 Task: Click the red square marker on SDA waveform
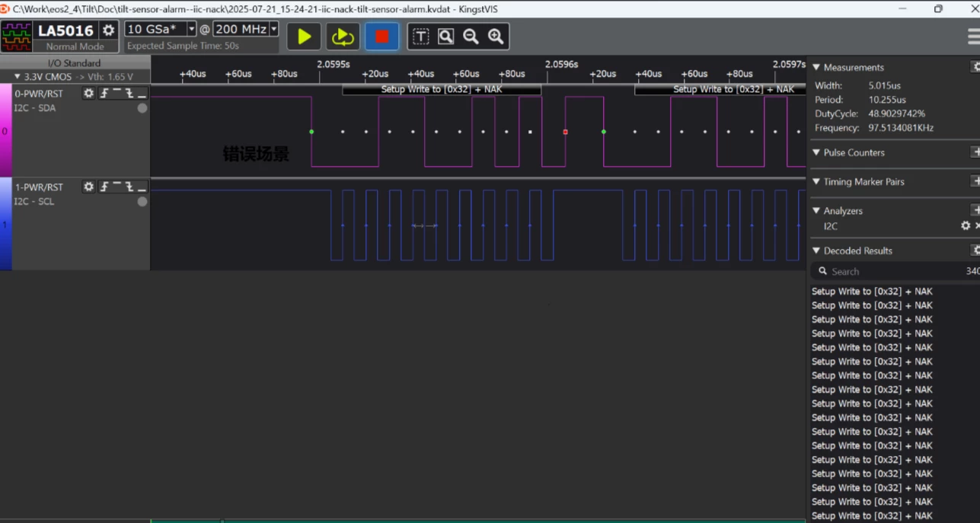[565, 132]
